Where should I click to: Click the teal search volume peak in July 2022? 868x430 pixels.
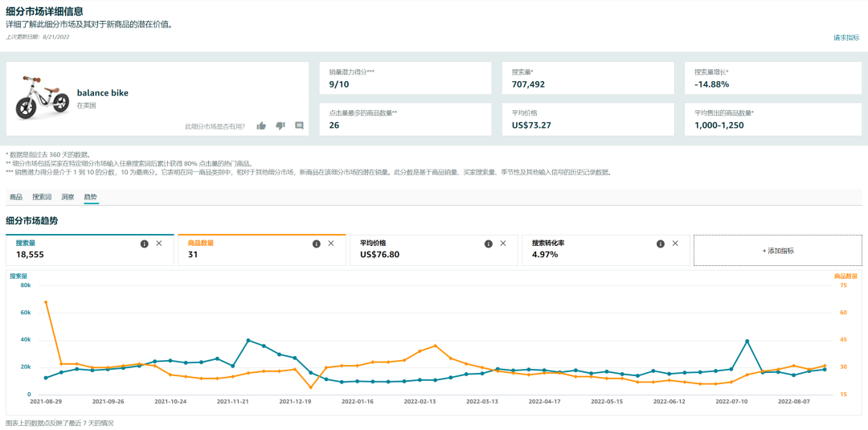pos(747,341)
